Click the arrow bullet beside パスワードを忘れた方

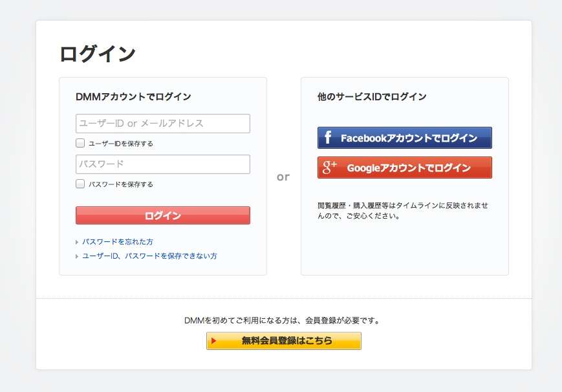coord(77,242)
